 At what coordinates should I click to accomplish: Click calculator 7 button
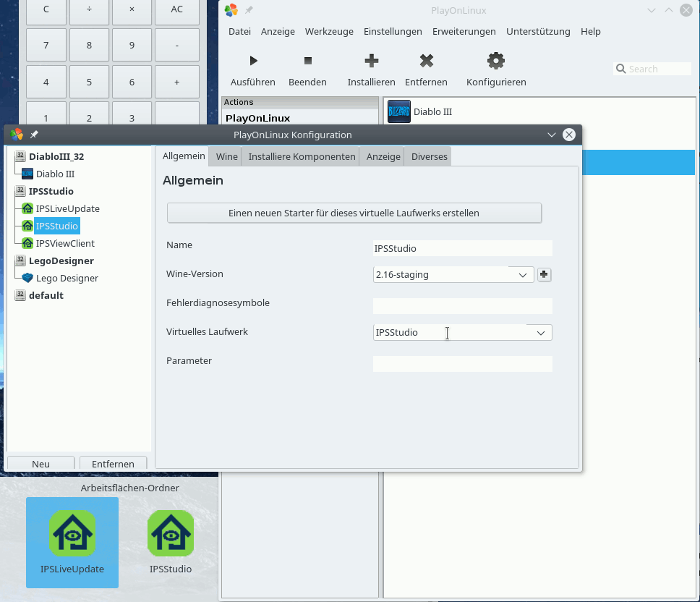click(x=46, y=45)
